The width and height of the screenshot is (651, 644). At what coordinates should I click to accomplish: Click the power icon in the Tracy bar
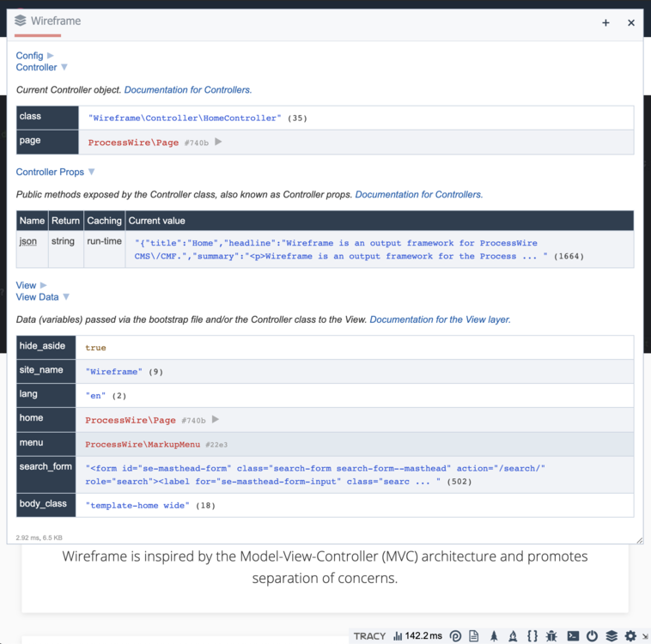click(592, 636)
